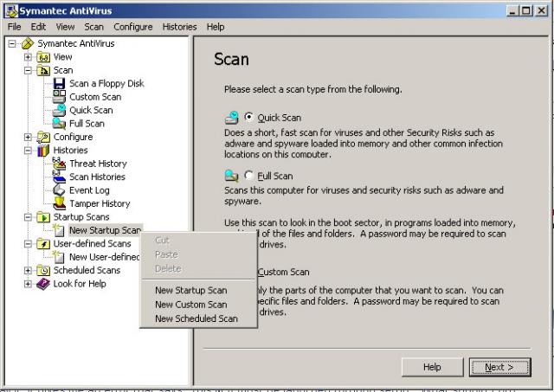Click the title bar Symantec application icon
Image resolution: width=554 pixels, height=392 pixels.
[11, 10]
